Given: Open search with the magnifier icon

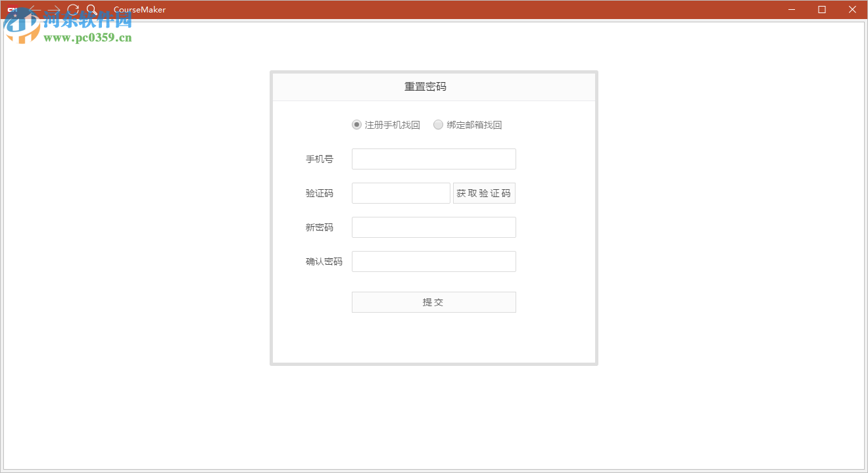Looking at the screenshot, I should [91, 9].
